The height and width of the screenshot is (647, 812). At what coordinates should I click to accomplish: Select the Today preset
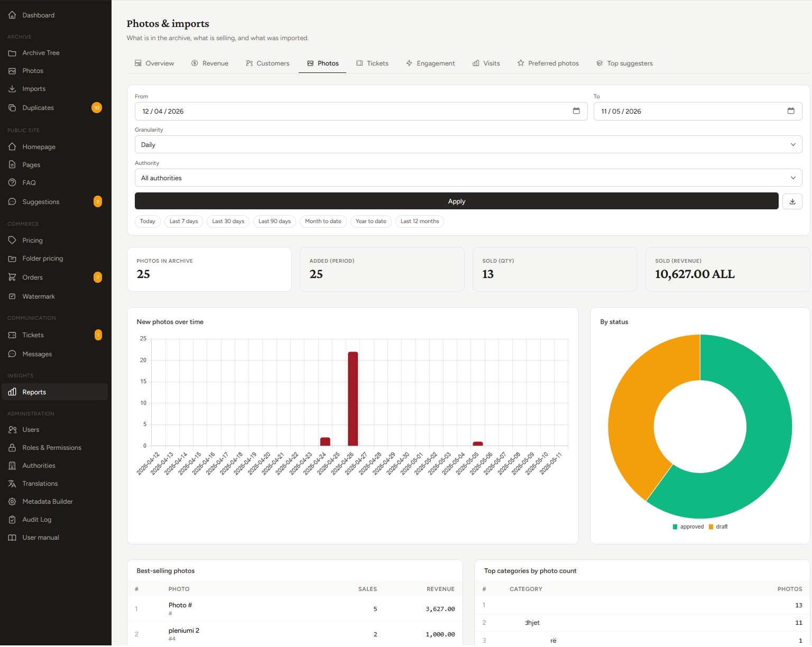coord(147,221)
